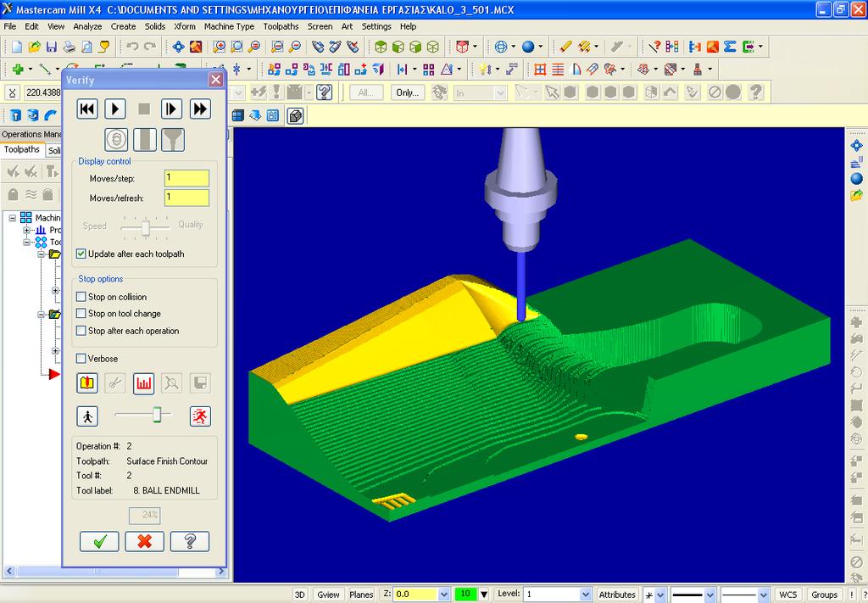Image resolution: width=868 pixels, height=603 pixels.
Task: Click the Groups status bar button
Action: (x=824, y=595)
